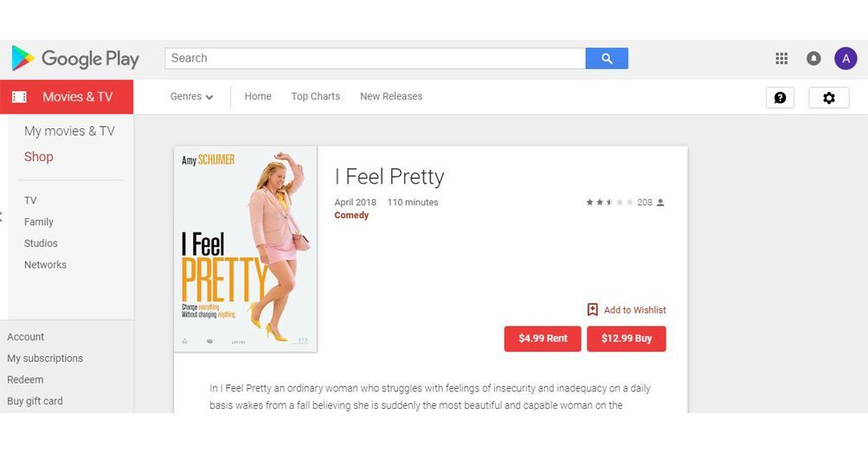The height and width of the screenshot is (453, 868).
Task: Go to Top Charts
Action: click(316, 96)
